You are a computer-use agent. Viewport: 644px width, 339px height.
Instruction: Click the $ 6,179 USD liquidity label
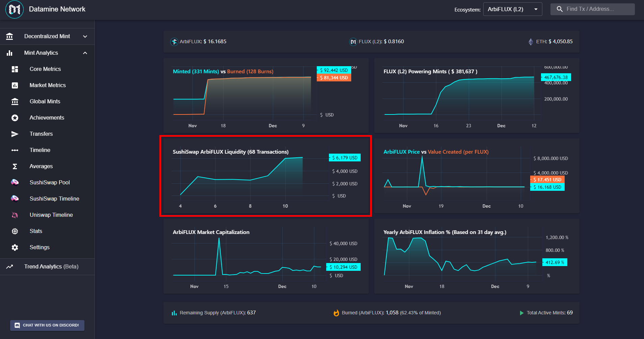point(344,158)
